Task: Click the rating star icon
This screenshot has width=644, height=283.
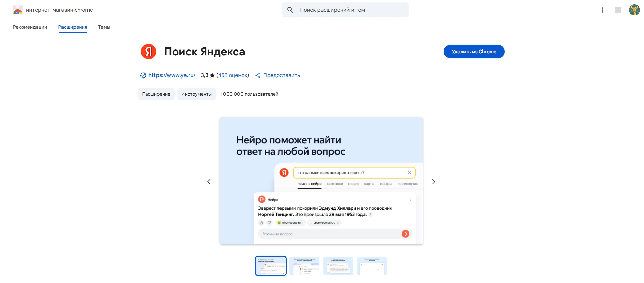Action: 212,75
